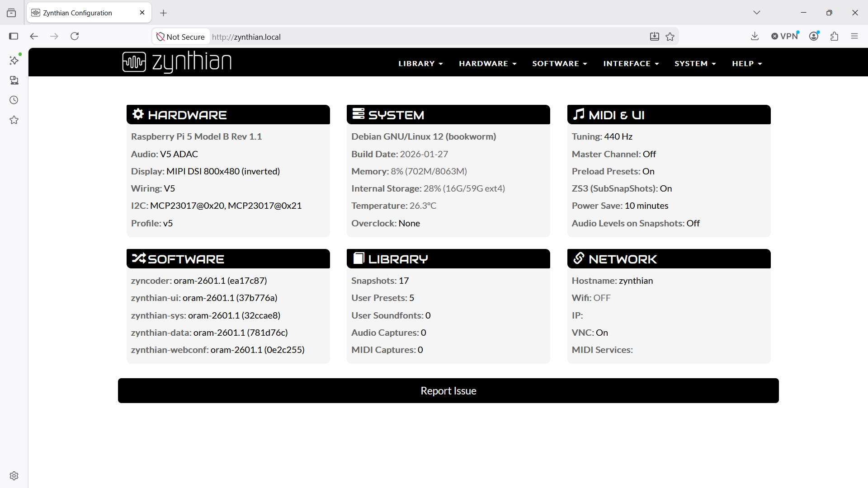Reload the page with refresh icon
This screenshot has height=488, width=868.
[x=75, y=36]
